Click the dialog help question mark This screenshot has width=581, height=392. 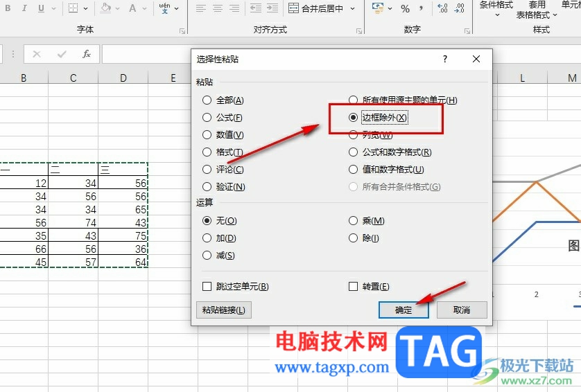coord(445,60)
